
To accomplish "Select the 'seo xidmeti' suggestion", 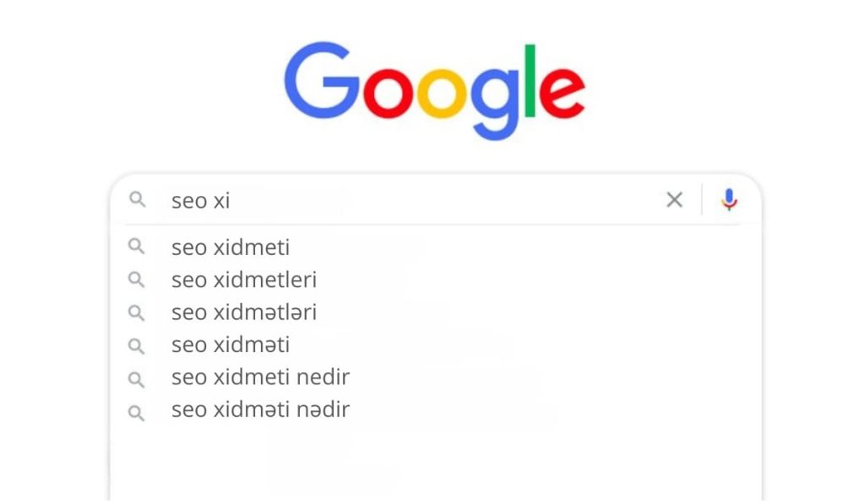I will point(231,247).
